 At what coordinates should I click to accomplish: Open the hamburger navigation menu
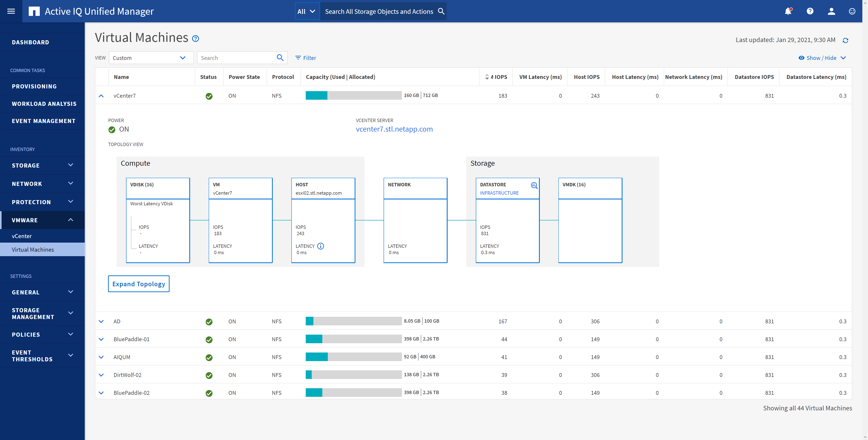(11, 11)
